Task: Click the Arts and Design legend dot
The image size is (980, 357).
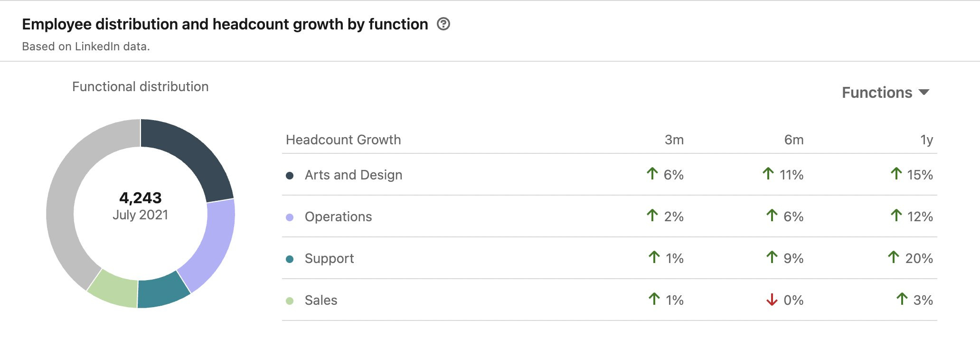Action: pyautogui.click(x=290, y=176)
